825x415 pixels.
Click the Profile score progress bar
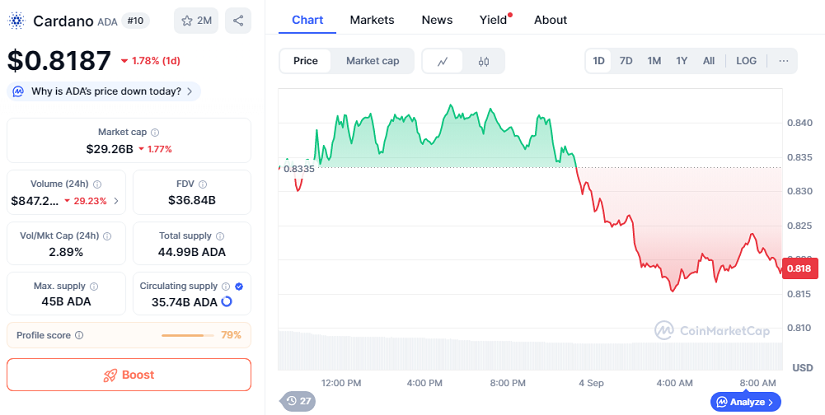[x=188, y=335]
